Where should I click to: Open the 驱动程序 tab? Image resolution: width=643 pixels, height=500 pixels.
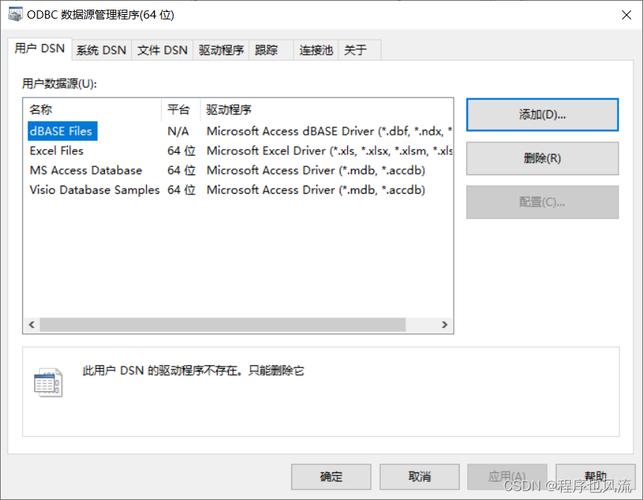(x=221, y=50)
